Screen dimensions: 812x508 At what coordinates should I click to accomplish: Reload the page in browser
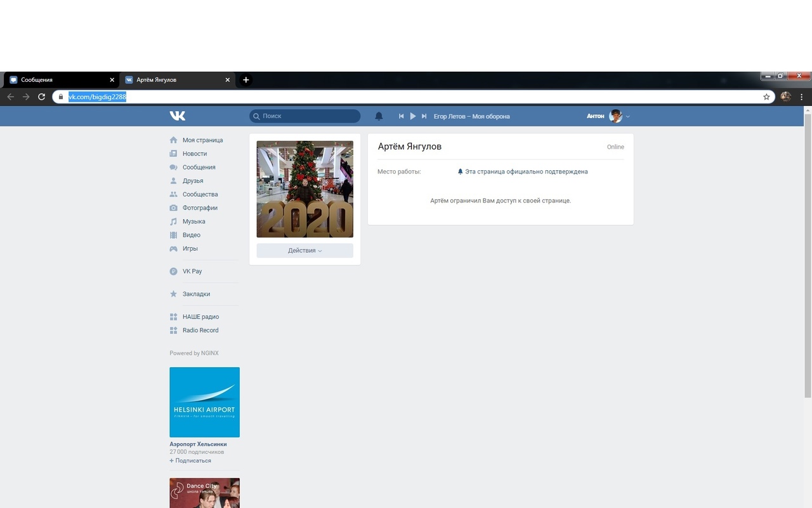tap(42, 97)
